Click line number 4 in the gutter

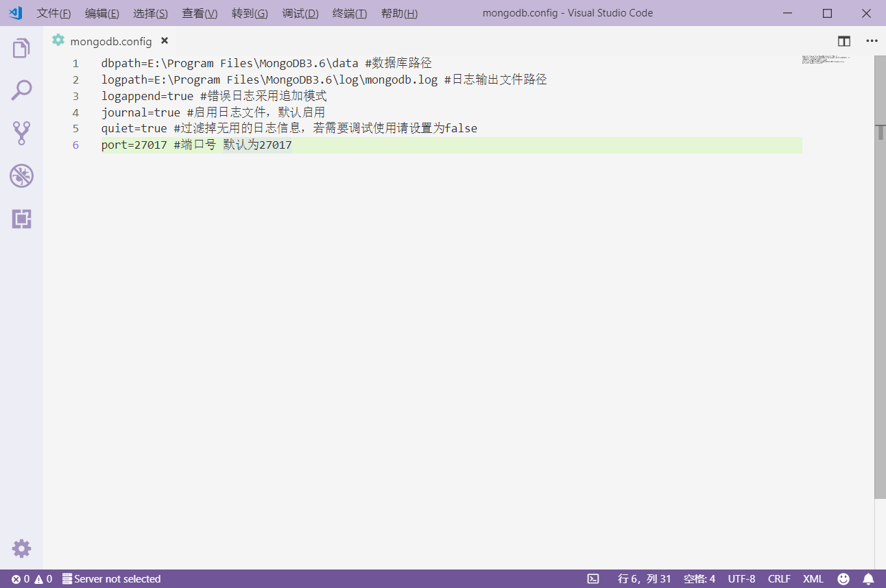75,112
